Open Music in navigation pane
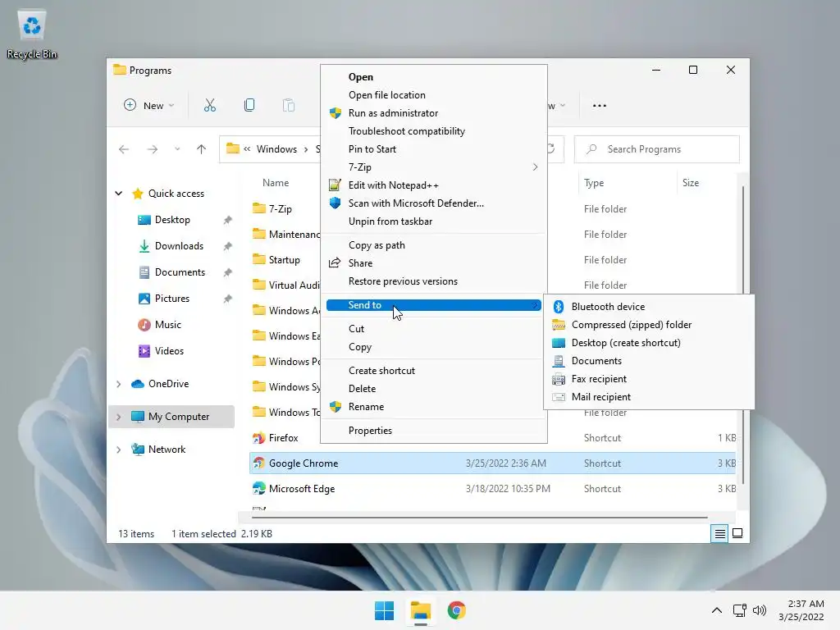The height and width of the screenshot is (630, 840). pos(167,325)
